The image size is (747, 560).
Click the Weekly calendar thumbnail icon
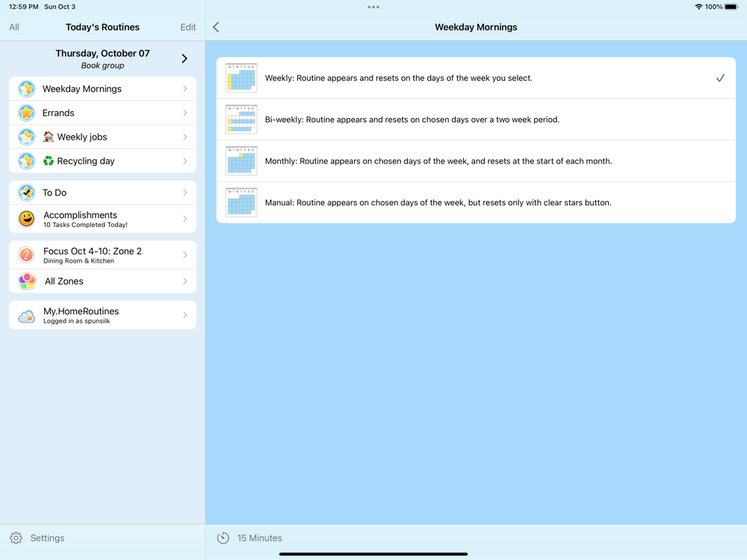[241, 78]
